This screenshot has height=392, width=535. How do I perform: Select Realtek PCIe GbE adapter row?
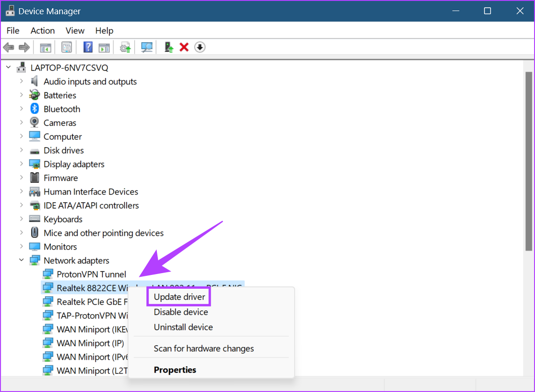[x=85, y=302]
